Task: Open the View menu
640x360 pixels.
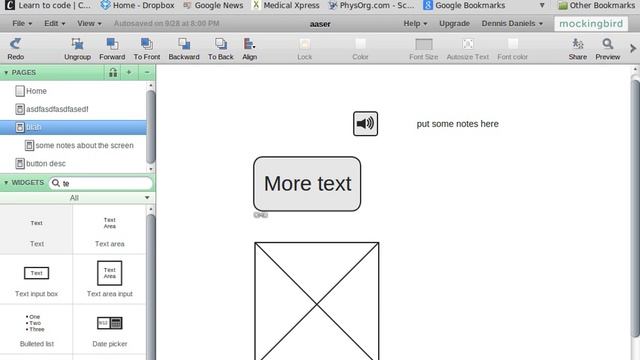Action: point(89,23)
